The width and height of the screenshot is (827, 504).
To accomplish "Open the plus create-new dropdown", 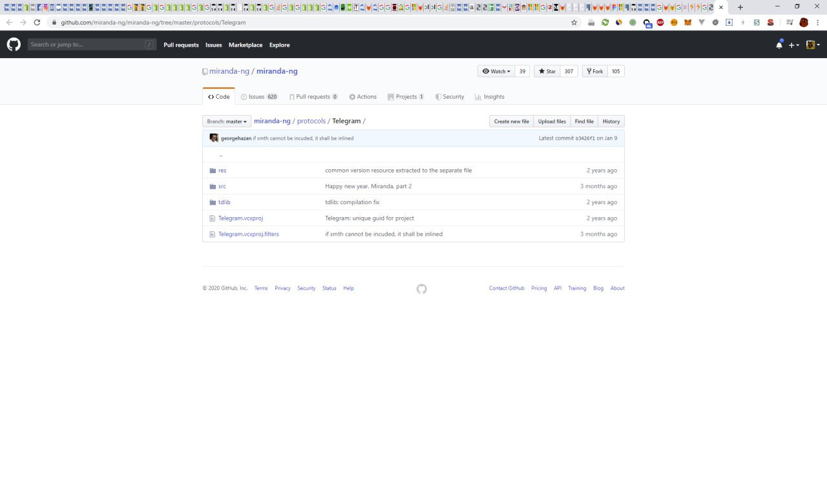I will [794, 45].
